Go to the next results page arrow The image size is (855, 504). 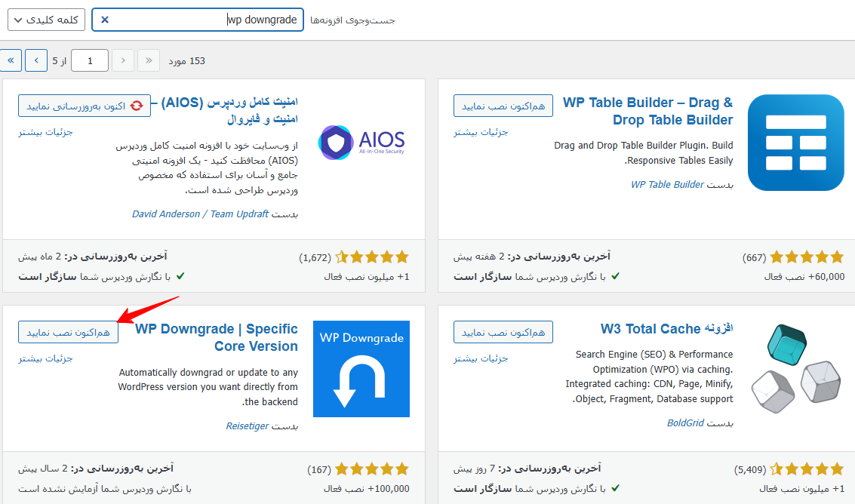(36, 60)
